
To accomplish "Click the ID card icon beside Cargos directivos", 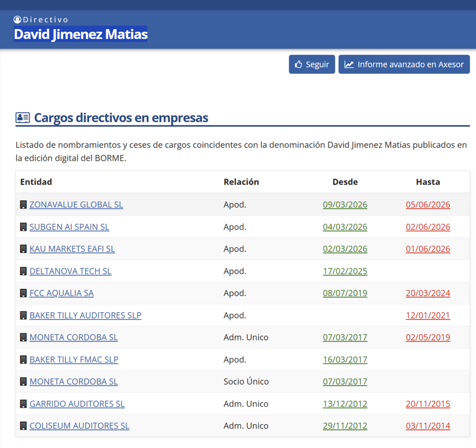I will point(23,118).
